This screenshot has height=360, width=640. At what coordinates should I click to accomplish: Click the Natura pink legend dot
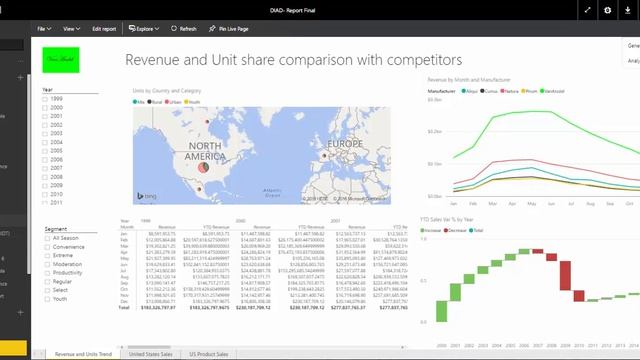pyautogui.click(x=503, y=91)
